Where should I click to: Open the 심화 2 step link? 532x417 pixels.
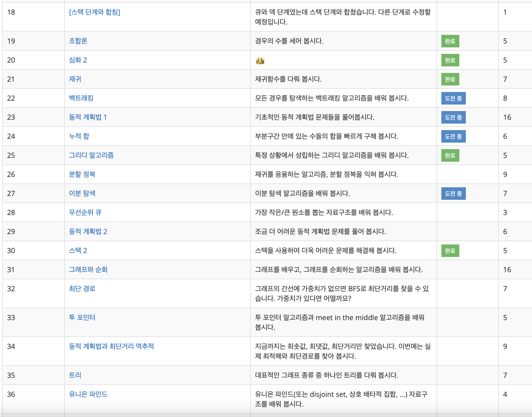(78, 60)
